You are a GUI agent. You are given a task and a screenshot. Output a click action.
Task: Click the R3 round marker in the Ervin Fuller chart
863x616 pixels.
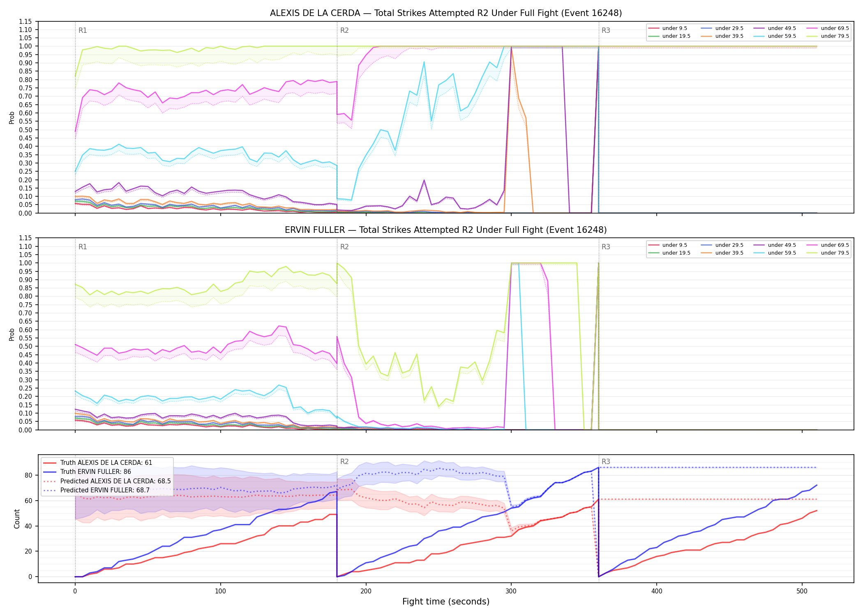point(606,247)
